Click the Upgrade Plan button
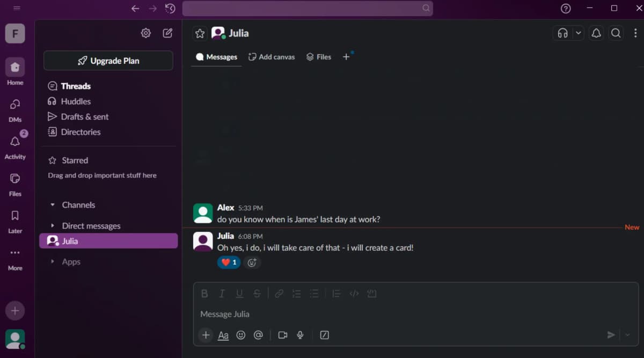644x358 pixels. 108,61
